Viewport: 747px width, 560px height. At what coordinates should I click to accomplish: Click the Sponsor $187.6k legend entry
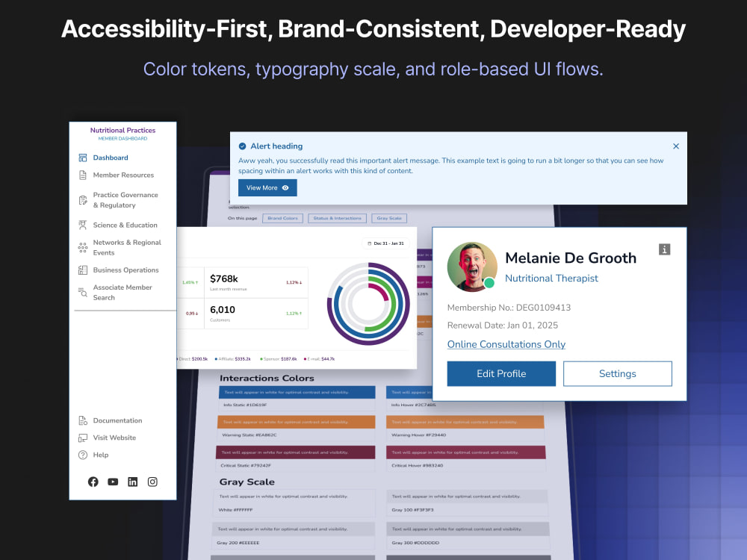(278, 359)
